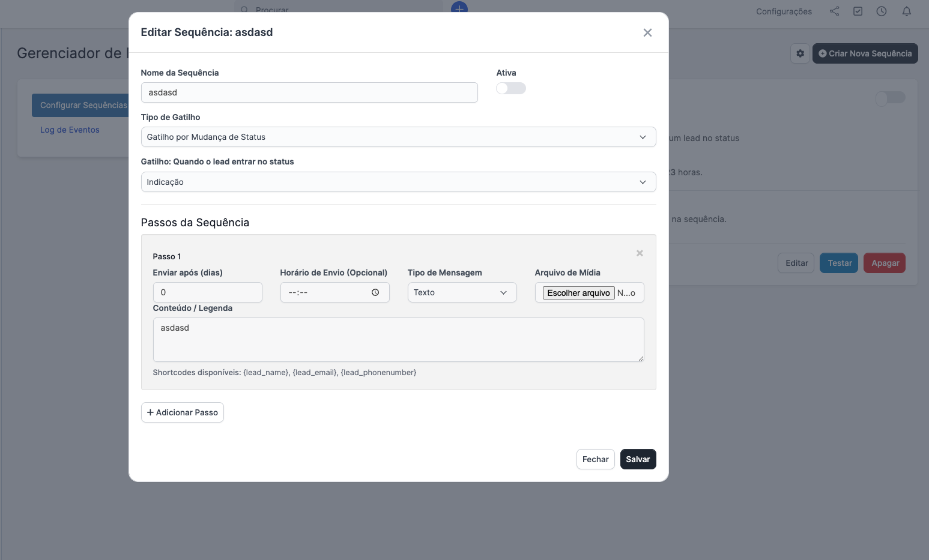
Task: Switch to the Log de Eventos tab
Action: [x=69, y=129]
